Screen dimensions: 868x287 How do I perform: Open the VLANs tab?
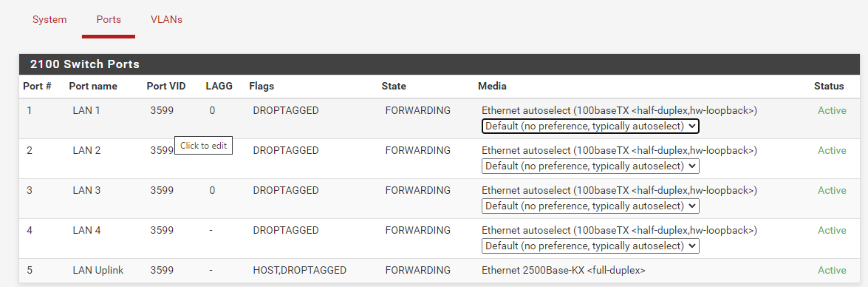click(166, 20)
